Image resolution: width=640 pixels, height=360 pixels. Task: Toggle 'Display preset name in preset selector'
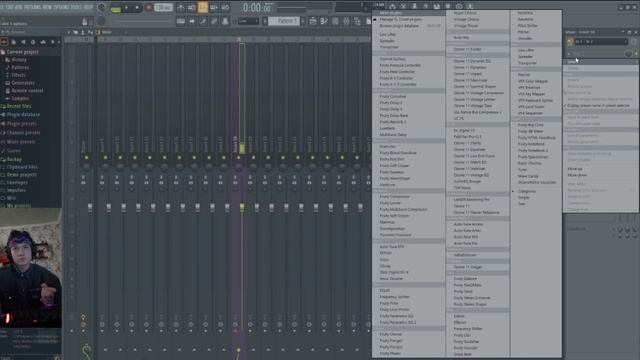[x=598, y=105]
